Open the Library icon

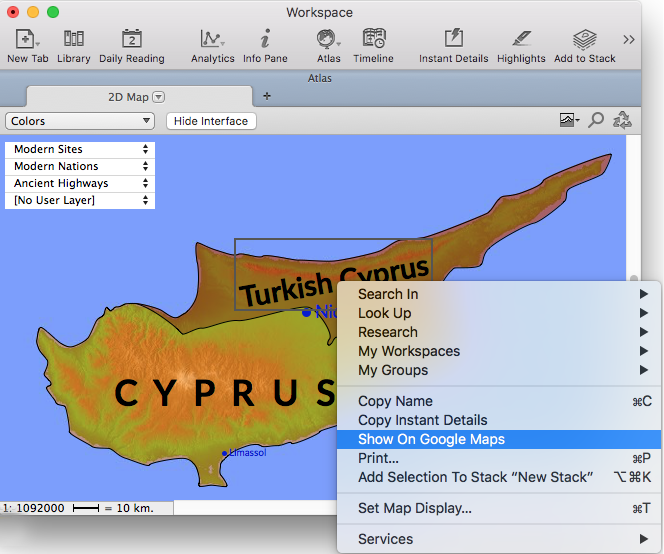(74, 40)
